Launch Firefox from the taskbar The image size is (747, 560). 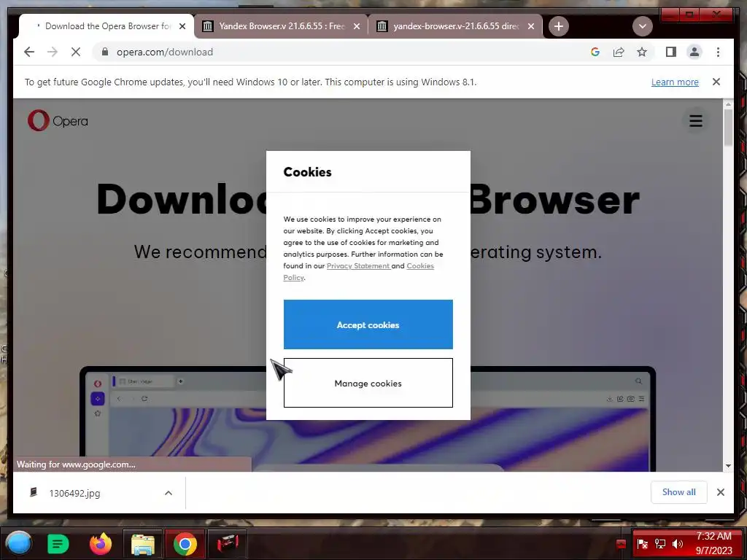click(101, 543)
